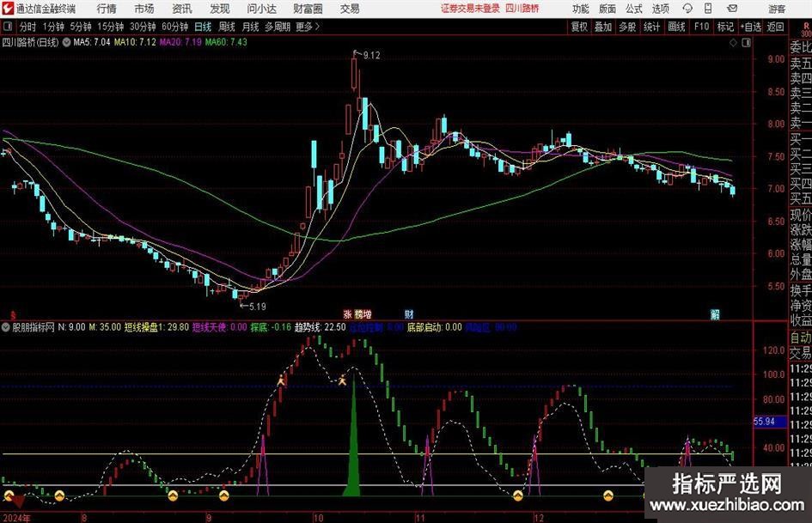The height and width of the screenshot is (523, 812).
Task: Click the left person signal icon on the indicator
Action: click(x=281, y=380)
